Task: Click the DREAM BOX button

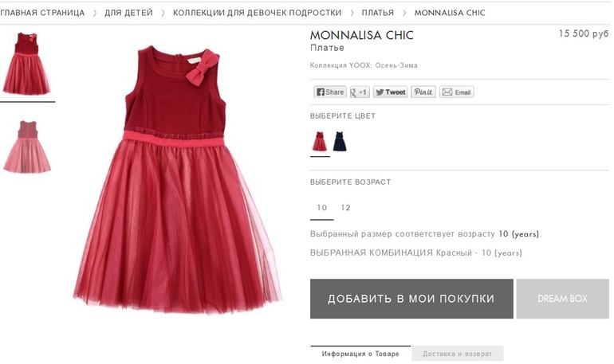Action: (562, 299)
